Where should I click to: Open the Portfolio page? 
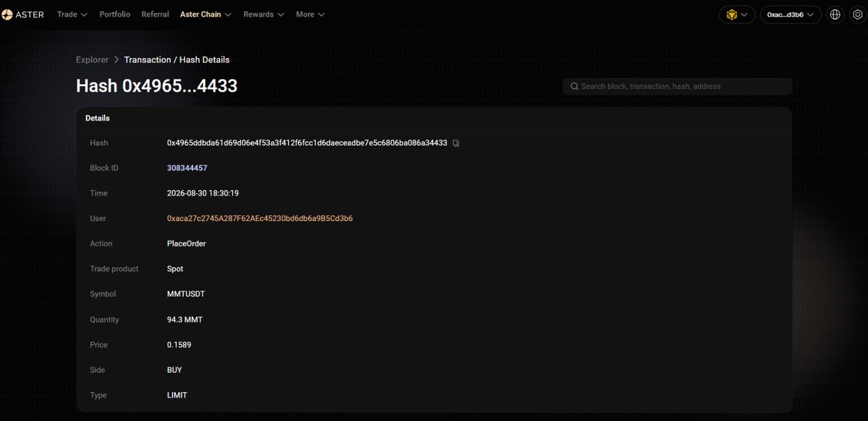tap(114, 14)
